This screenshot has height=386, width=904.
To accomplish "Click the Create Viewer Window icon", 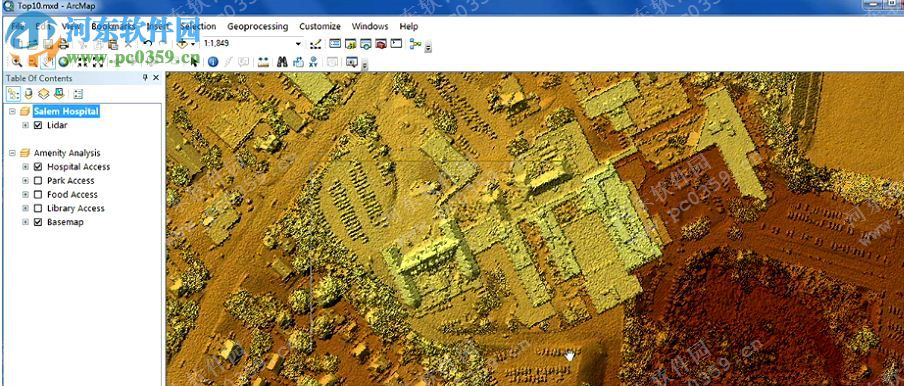I will (352, 62).
